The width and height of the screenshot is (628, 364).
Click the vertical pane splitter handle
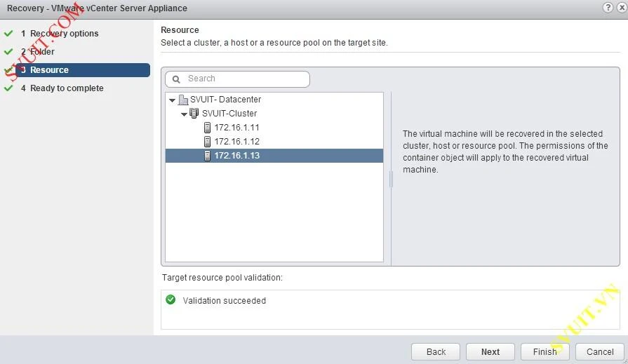click(x=391, y=179)
